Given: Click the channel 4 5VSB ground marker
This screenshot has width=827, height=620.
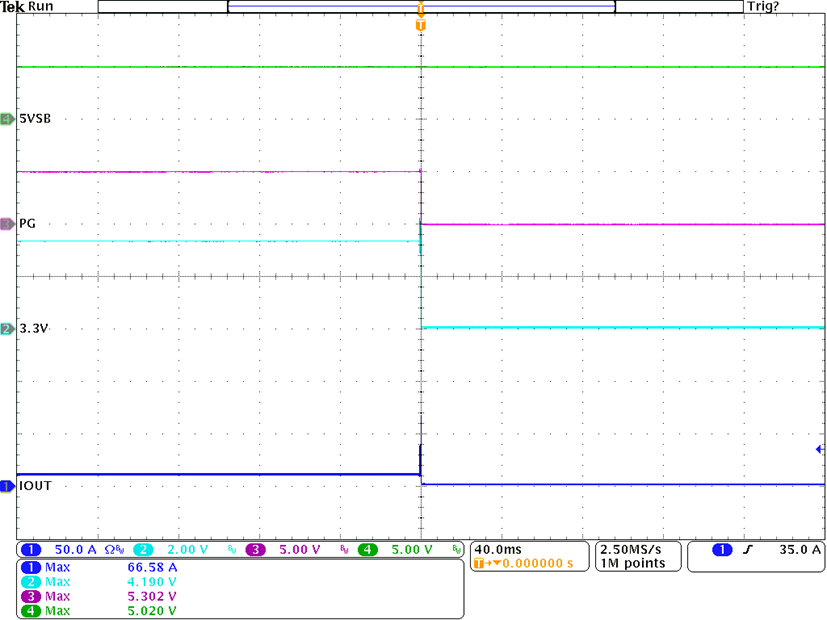Looking at the screenshot, I should coord(8,119).
